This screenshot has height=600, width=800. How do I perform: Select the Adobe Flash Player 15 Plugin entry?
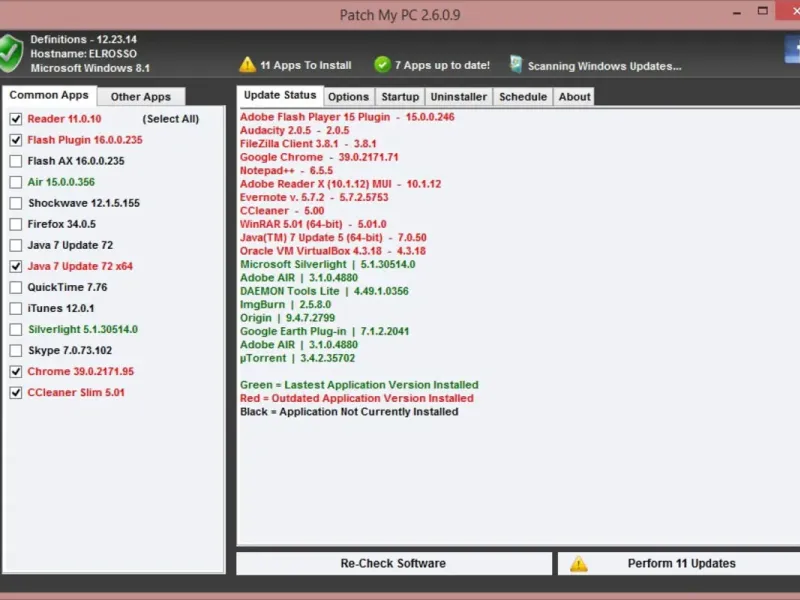347,117
